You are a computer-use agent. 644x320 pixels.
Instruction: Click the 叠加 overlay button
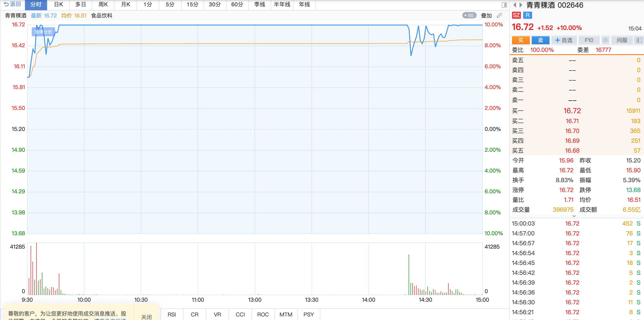[x=486, y=15]
